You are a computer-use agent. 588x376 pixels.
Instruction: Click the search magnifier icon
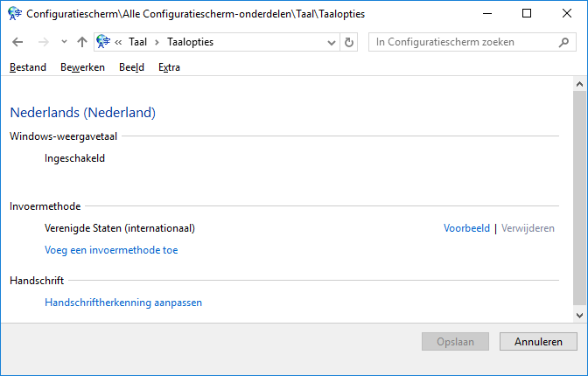click(x=564, y=42)
